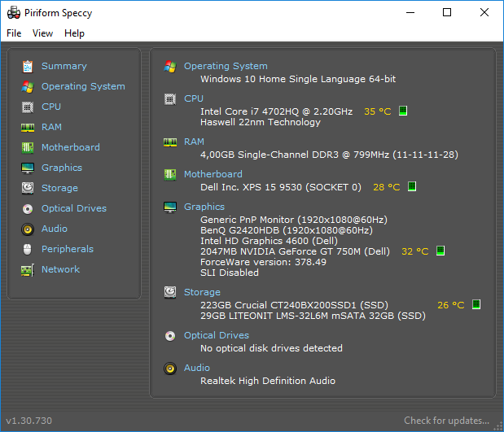Click the Check for updates link
This screenshot has height=432, width=504.
(447, 421)
